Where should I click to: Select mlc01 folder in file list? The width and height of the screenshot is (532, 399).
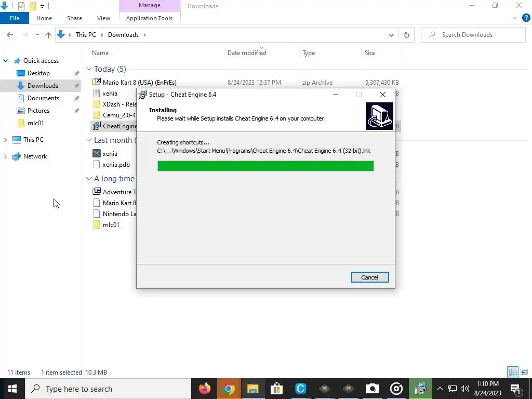pos(111,224)
